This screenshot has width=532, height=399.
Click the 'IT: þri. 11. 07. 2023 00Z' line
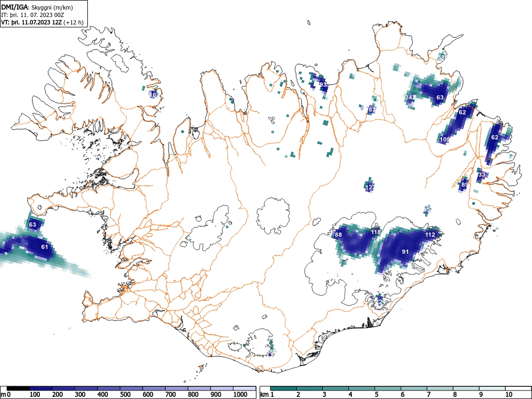coord(32,15)
